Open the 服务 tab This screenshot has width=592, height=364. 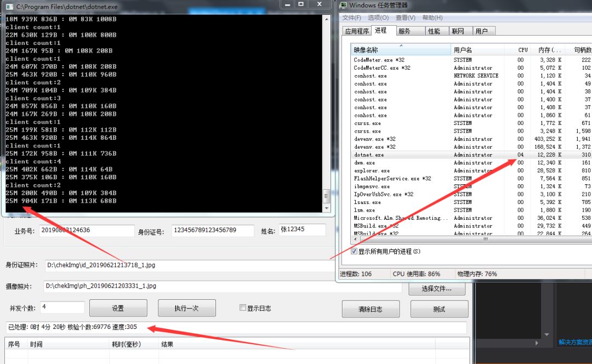404,31
